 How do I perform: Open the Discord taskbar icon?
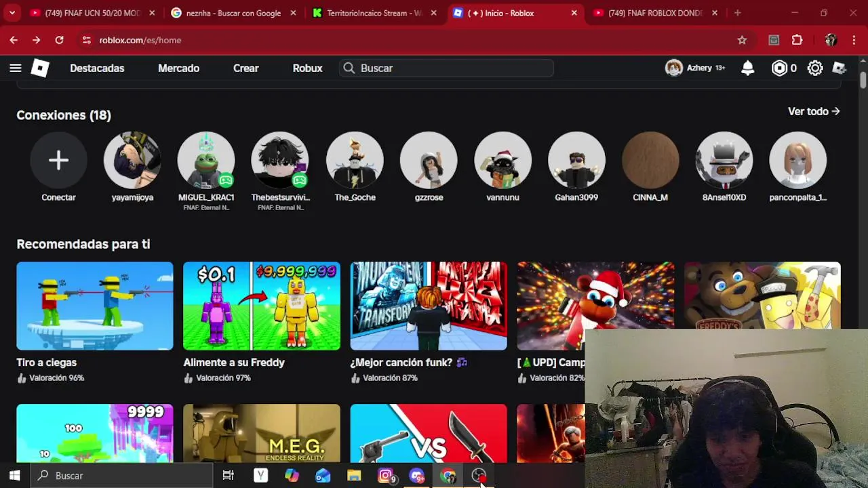coord(416,475)
